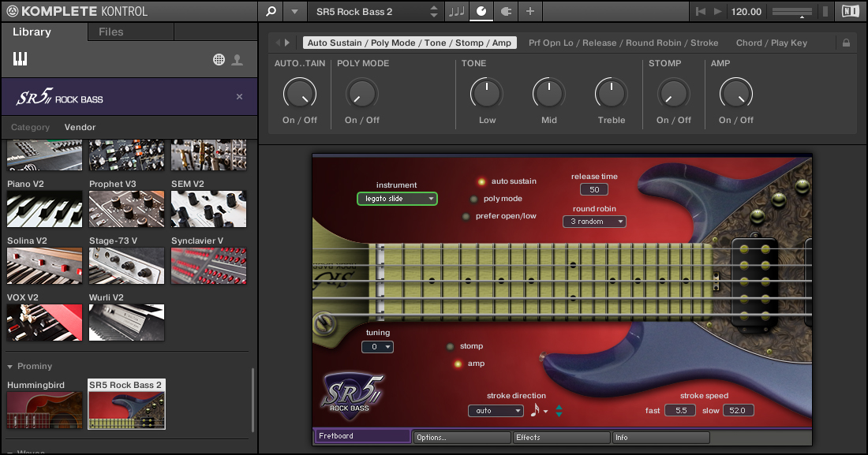Click the Tone Mid knob
The height and width of the screenshot is (455, 868).
548,94
